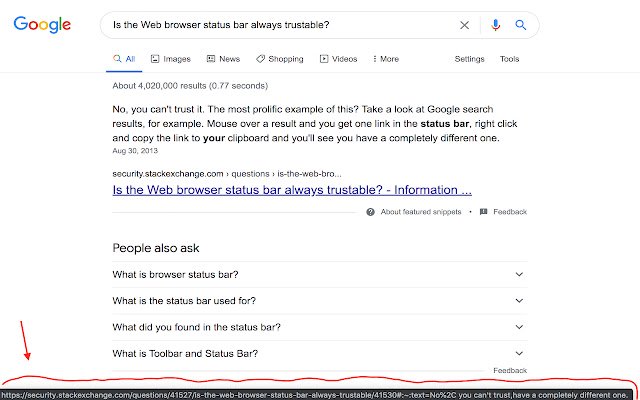The width and height of the screenshot is (640, 400).
Task: Click inside the search query field
Action: tap(282, 25)
